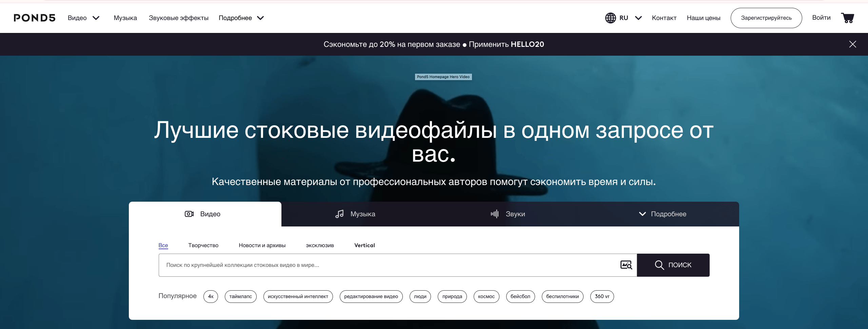Expand the Видео dropdown chevron in navbar
Viewport: 868px width, 329px height.
point(96,18)
